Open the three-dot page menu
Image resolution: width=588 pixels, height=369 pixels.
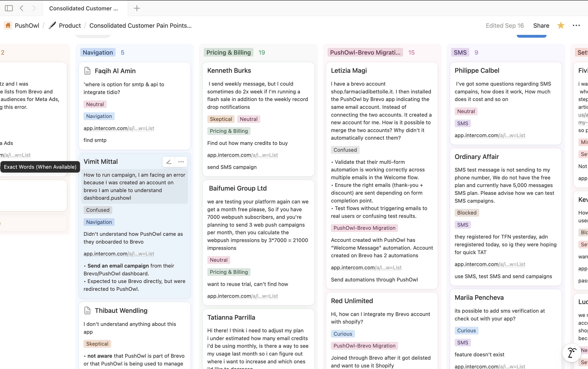coord(576,26)
